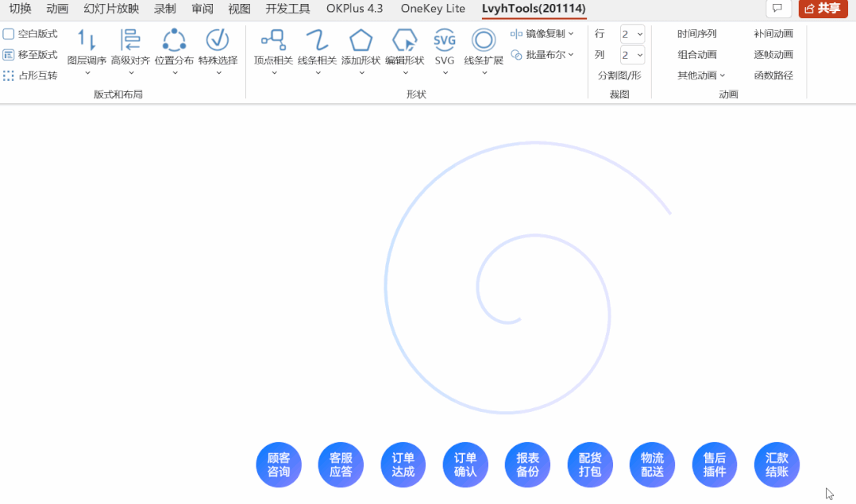Screen dimensions: 856x504
Task: Click the 编辑形状 edit shape icon
Action: (404, 40)
